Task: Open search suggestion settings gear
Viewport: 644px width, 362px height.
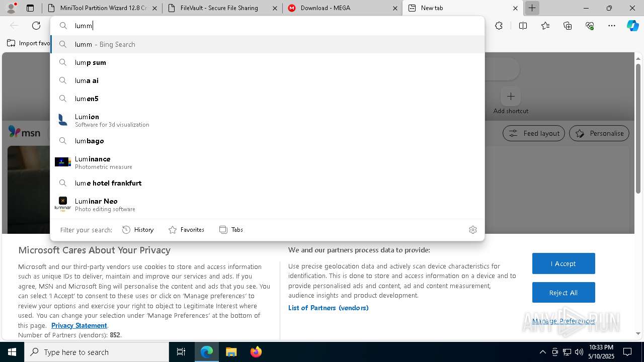Action: click(x=473, y=230)
